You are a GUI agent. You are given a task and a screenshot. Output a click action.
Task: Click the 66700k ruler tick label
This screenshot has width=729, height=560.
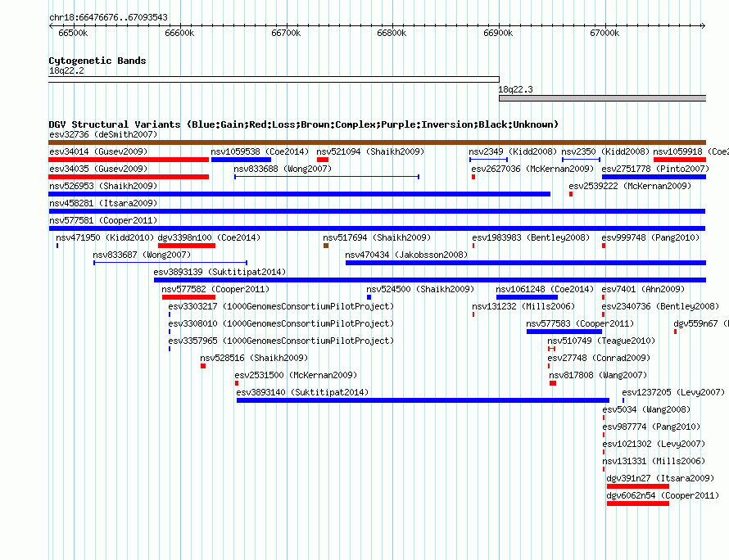(286, 33)
